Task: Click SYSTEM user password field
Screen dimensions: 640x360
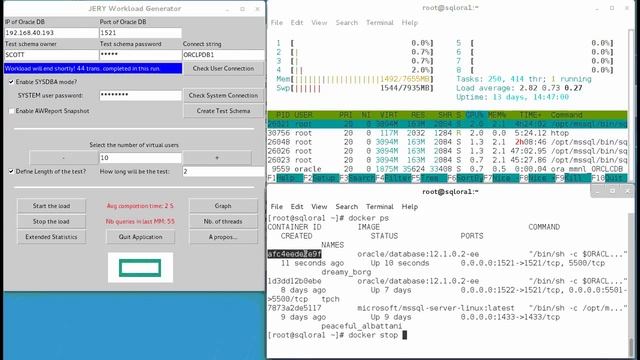Action: coord(140,96)
